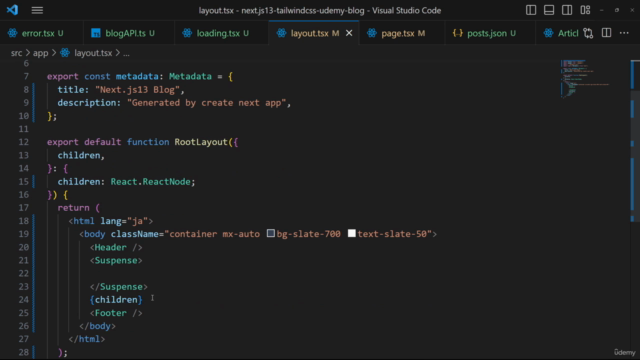Open Customize Layout icon

[585, 10]
